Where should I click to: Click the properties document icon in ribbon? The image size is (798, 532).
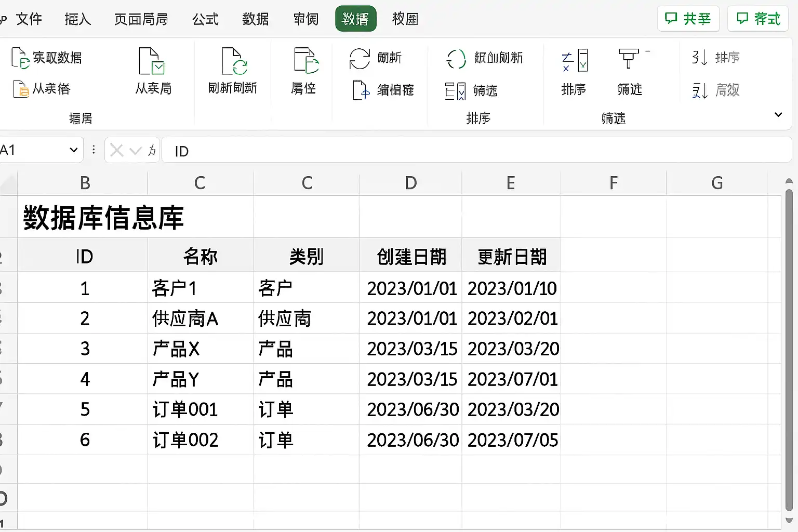tap(305, 60)
